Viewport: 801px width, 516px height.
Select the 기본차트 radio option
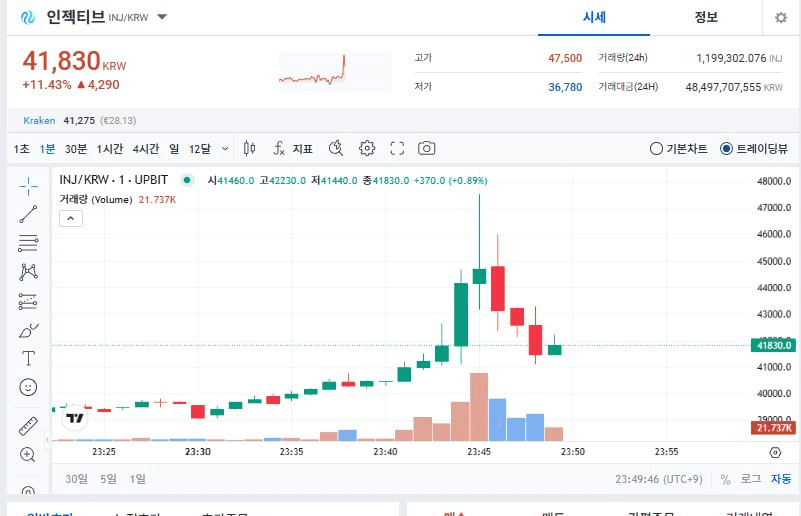(678, 149)
